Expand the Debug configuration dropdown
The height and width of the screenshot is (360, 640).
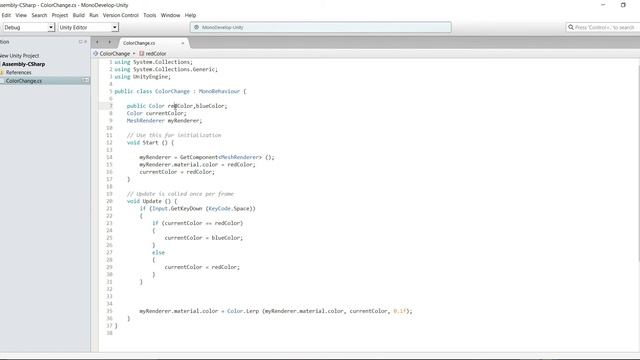28,27
